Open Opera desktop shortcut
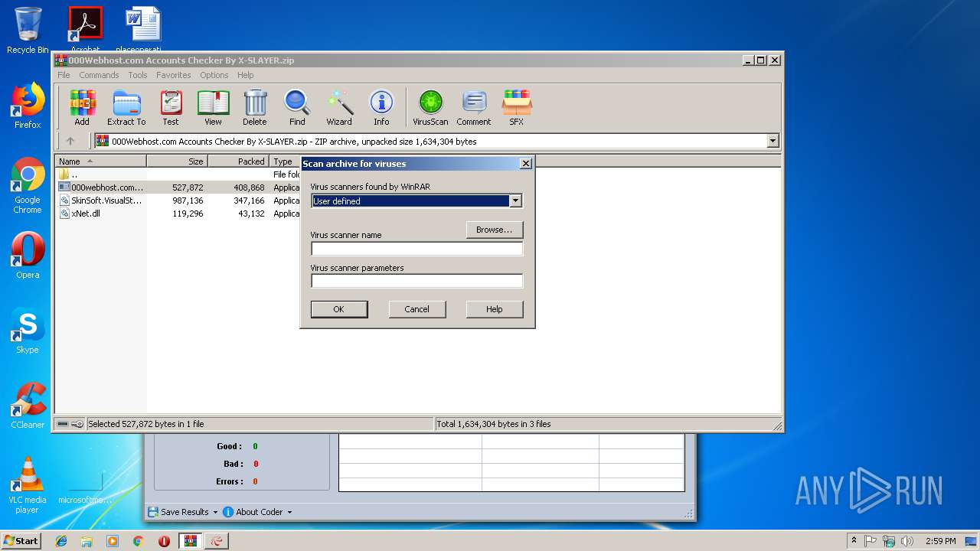Screen dimensions: 980x551 28,256
